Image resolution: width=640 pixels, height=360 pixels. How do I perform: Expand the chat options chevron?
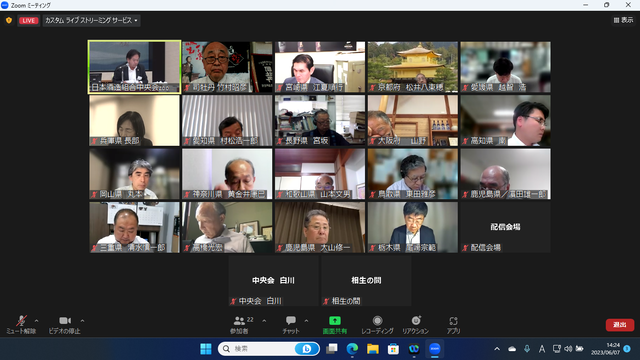click(x=306, y=321)
